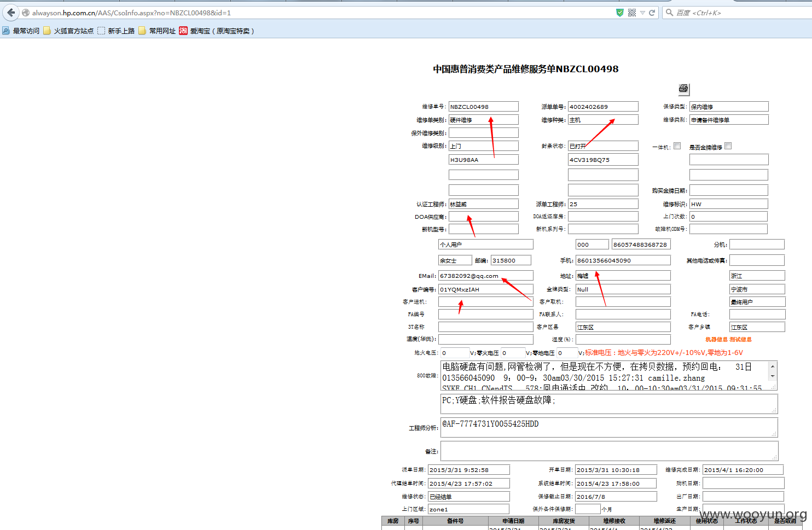812x530 pixels.
Task: Click the 维修单号 field NBZCL00498
Action: pyautogui.click(x=484, y=107)
